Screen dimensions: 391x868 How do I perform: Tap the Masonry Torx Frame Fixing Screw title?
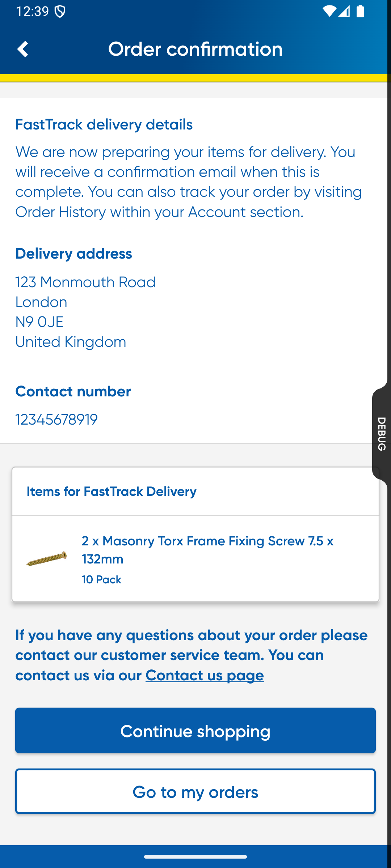pyautogui.click(x=207, y=550)
